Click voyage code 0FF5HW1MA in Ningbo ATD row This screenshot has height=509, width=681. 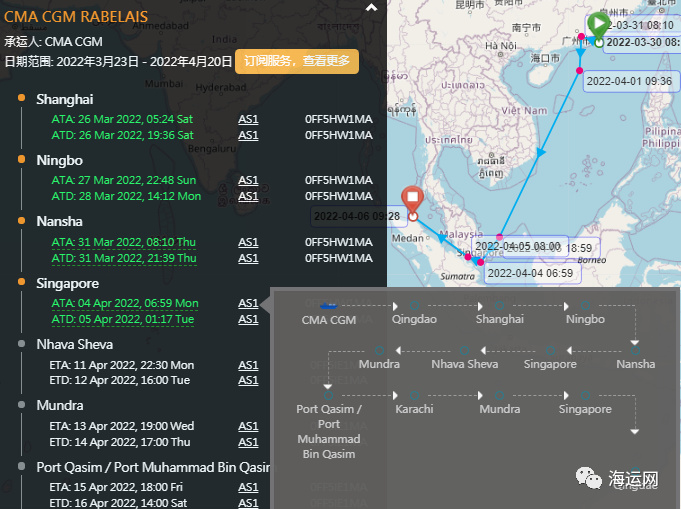[339, 196]
